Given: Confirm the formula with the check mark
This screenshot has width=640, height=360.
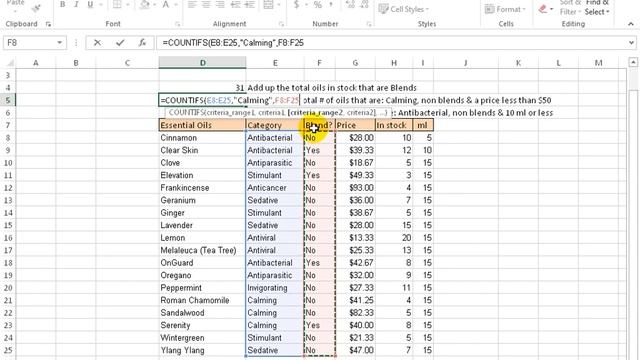Looking at the screenshot, I should tap(120, 42).
